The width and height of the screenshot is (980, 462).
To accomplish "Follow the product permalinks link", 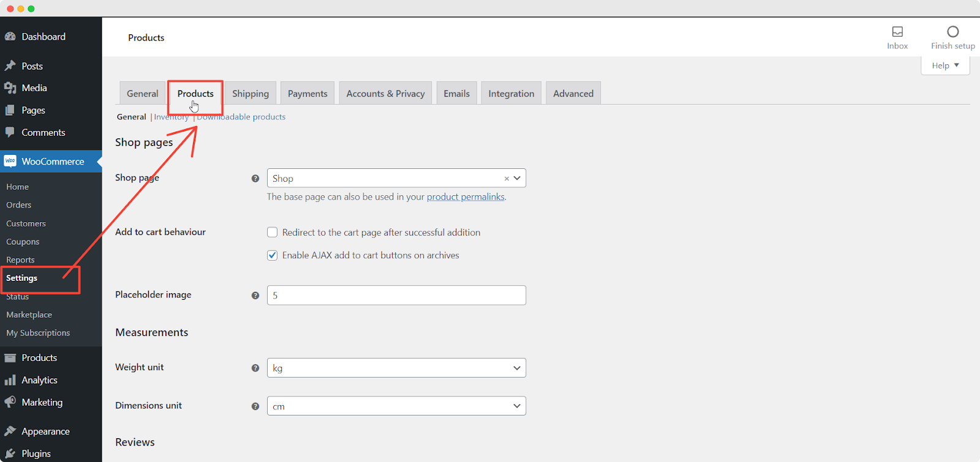I will 466,197.
